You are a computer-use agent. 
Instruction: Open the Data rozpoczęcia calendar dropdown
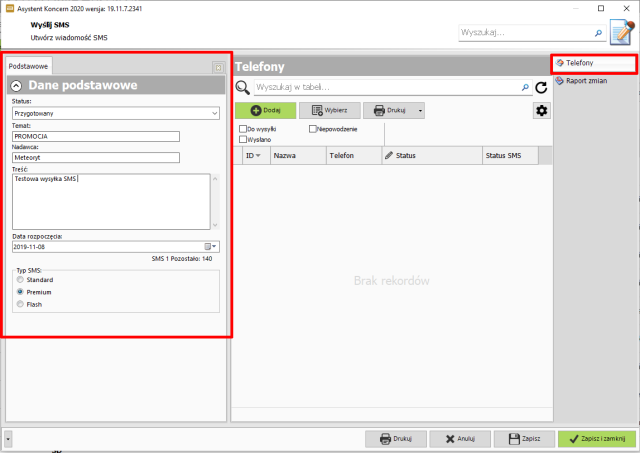click(211, 246)
